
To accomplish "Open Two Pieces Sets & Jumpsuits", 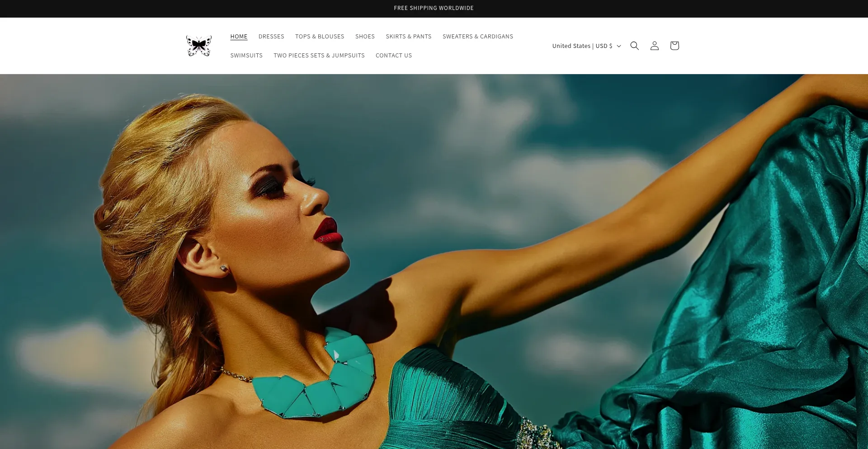I will (319, 56).
